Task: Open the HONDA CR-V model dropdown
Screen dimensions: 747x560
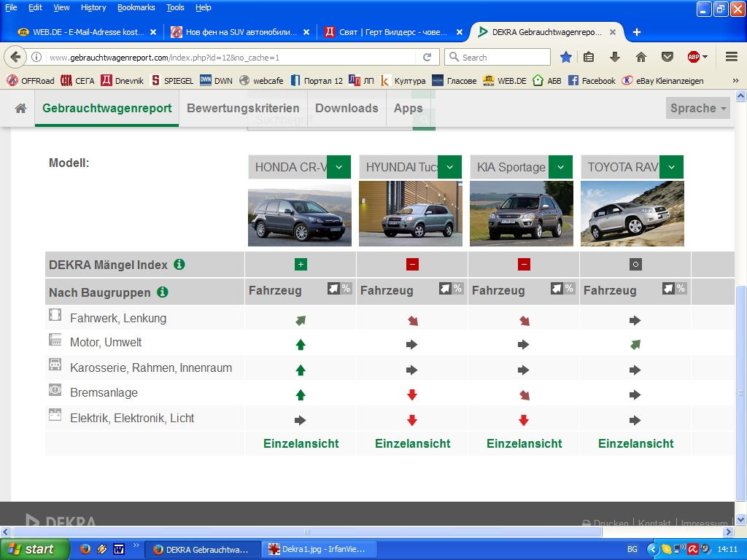Action: pyautogui.click(x=338, y=167)
